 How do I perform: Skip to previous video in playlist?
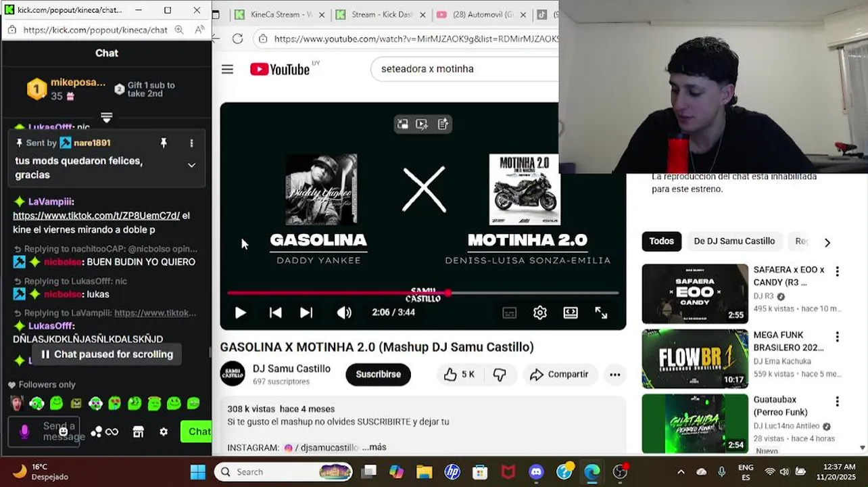275,312
